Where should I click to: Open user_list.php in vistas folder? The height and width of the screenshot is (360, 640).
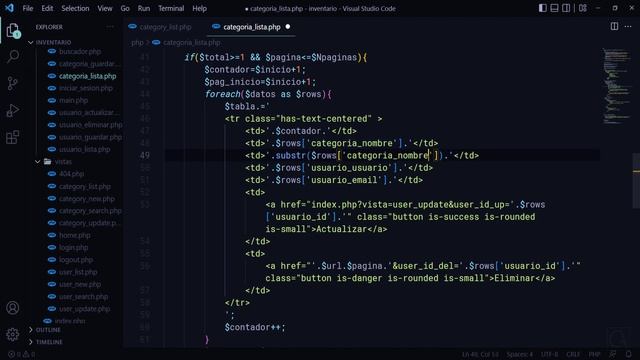click(78, 272)
